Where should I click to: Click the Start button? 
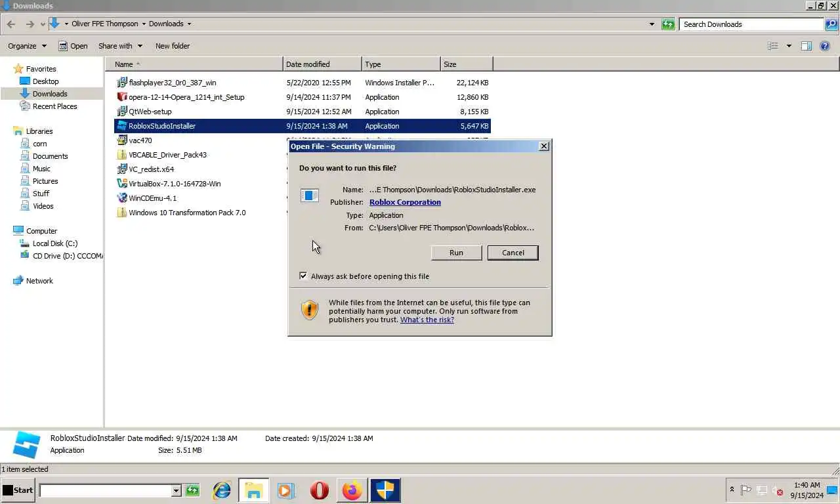[x=18, y=490]
